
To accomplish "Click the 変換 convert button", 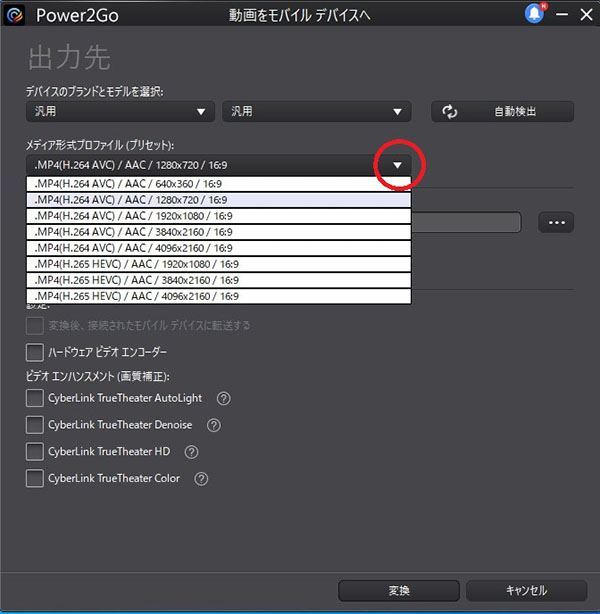I will coord(399,591).
